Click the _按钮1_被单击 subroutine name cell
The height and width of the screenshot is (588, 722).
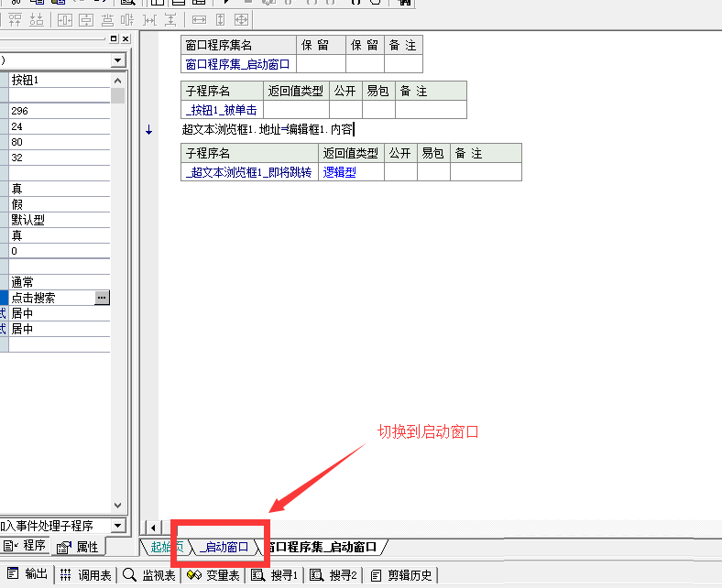point(222,110)
